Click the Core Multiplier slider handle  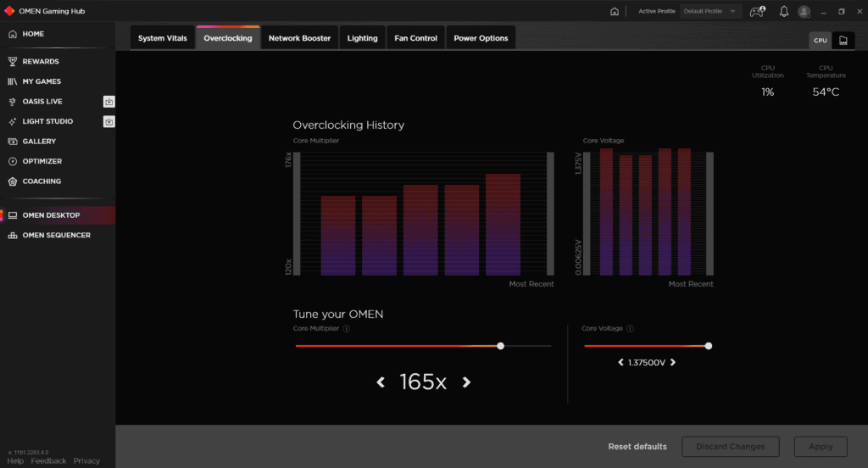click(x=500, y=346)
